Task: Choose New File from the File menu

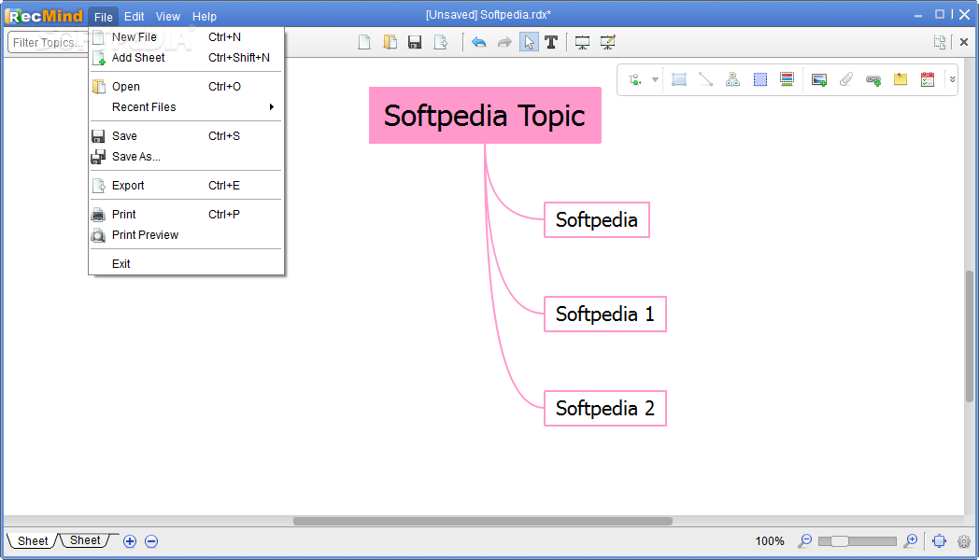Action: [186, 37]
